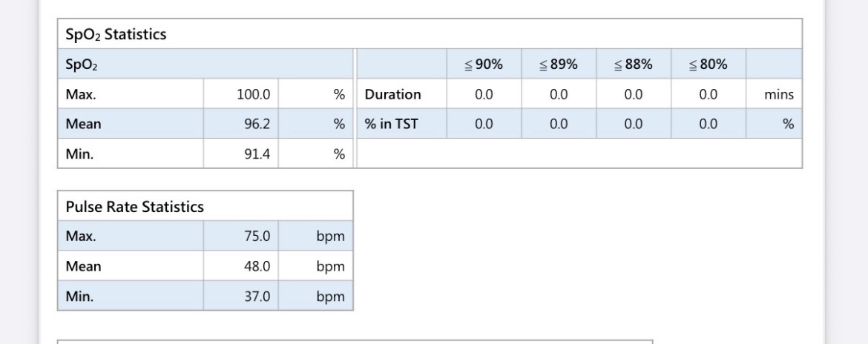Click the ≤ 80% column header

point(708,64)
